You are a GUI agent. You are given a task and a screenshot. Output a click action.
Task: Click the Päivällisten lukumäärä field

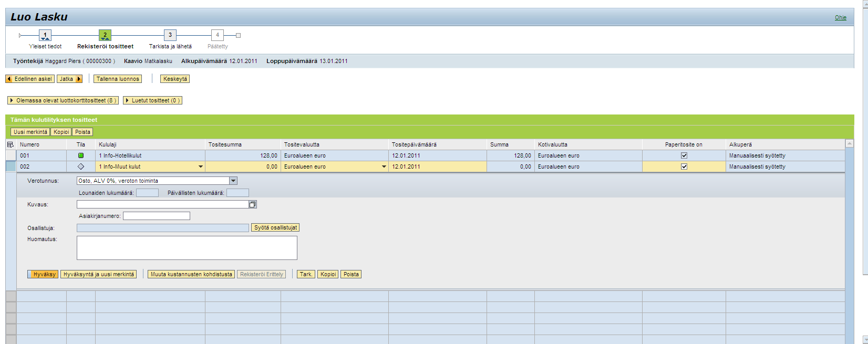point(237,193)
